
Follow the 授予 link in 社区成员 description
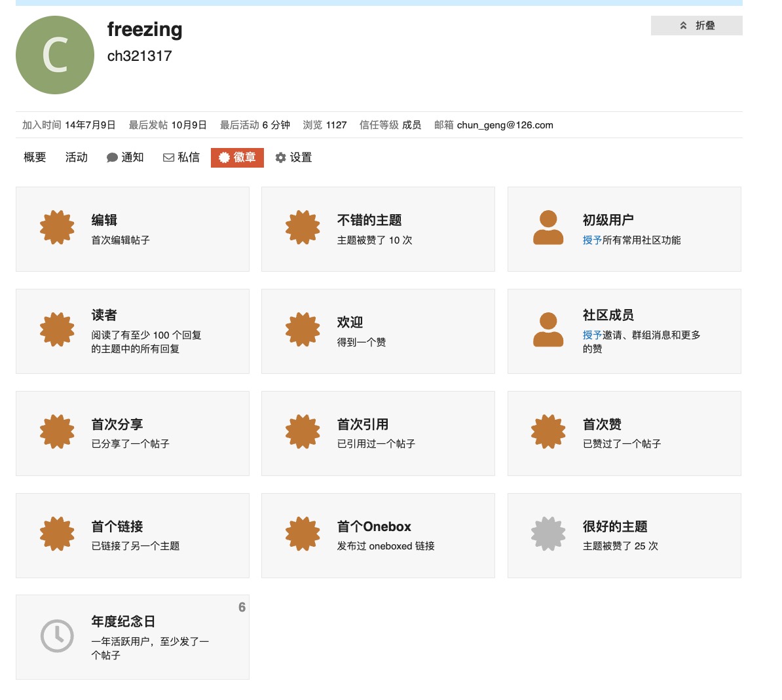(592, 335)
